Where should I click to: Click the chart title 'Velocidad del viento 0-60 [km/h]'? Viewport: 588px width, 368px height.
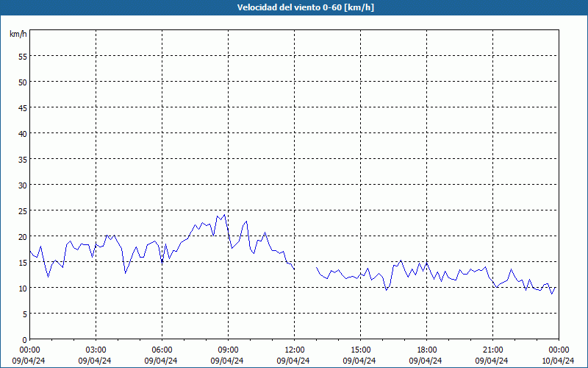tap(306, 7)
